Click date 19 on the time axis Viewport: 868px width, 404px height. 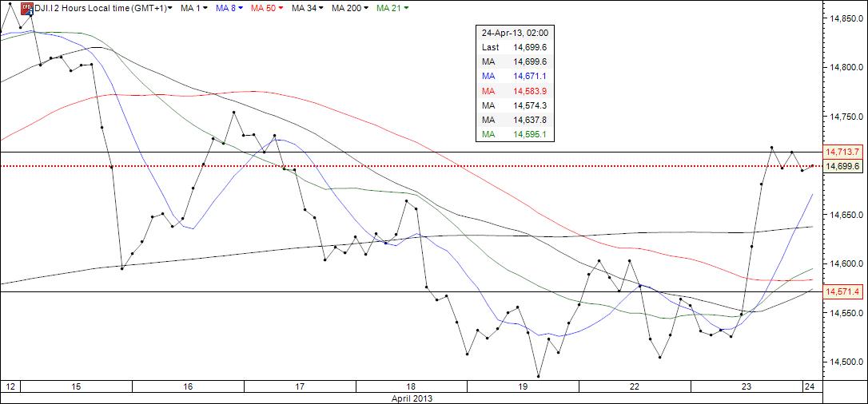pos(523,386)
